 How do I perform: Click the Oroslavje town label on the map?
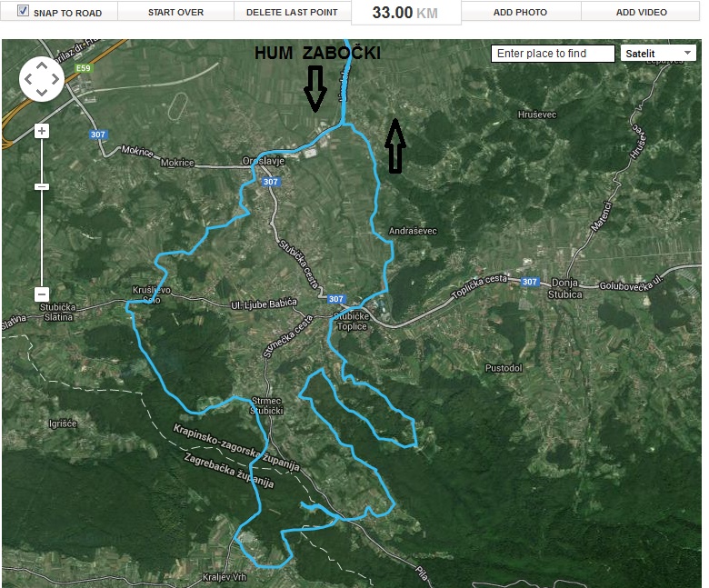tap(265, 161)
